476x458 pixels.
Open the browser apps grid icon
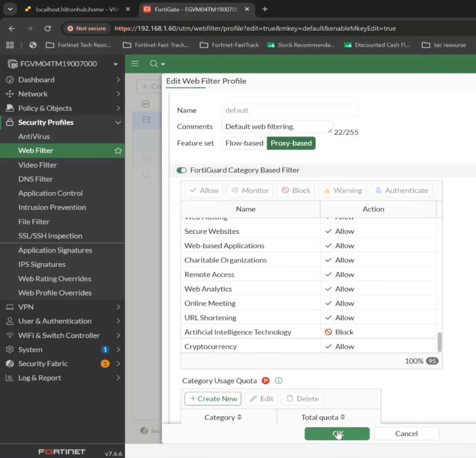[x=10, y=45]
